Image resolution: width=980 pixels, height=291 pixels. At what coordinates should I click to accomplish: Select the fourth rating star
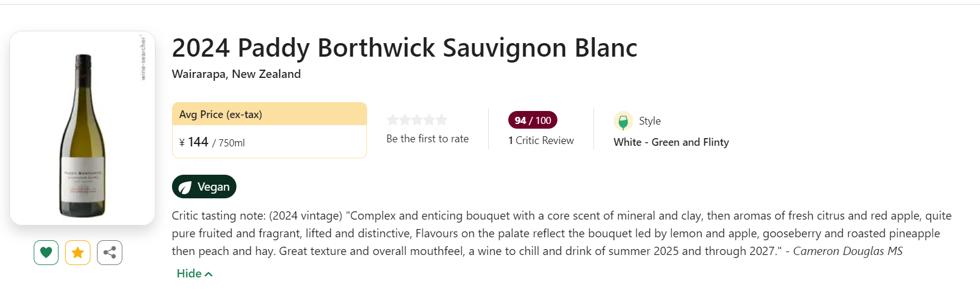point(429,120)
